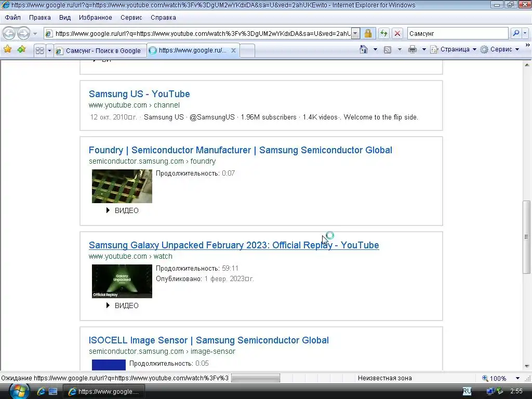532x399 pixels.
Task: Click search box containing Самсунг
Action: point(457,33)
